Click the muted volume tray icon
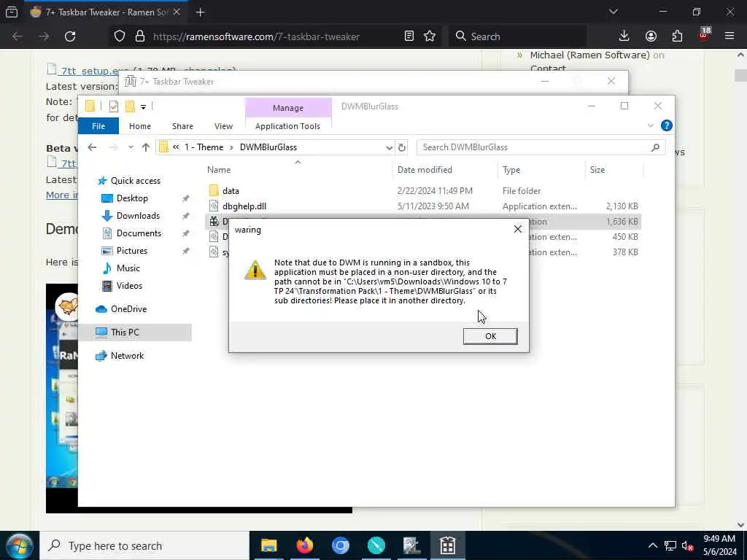The image size is (747, 560). tap(687, 545)
